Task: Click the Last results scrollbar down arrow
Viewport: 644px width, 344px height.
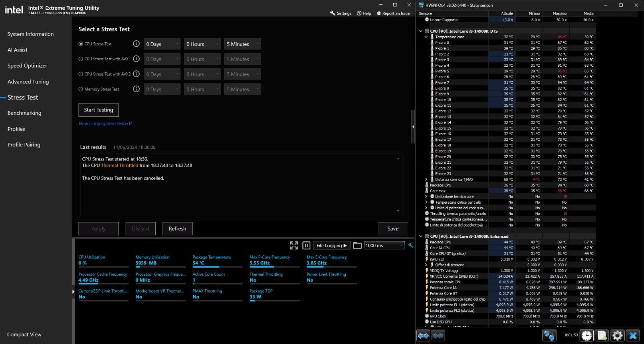Action: [x=398, y=211]
